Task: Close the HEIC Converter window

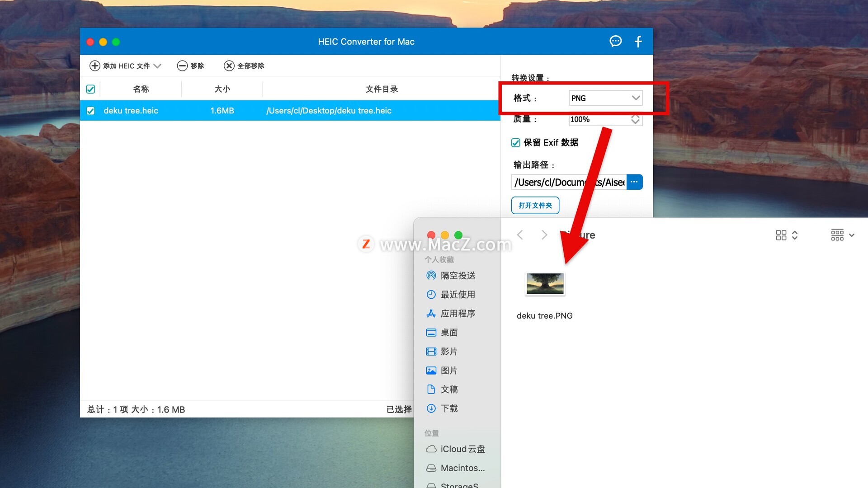Action: click(x=90, y=42)
